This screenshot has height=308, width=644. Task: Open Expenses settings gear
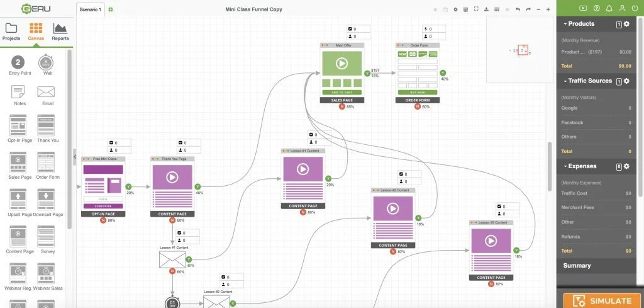[x=626, y=166]
